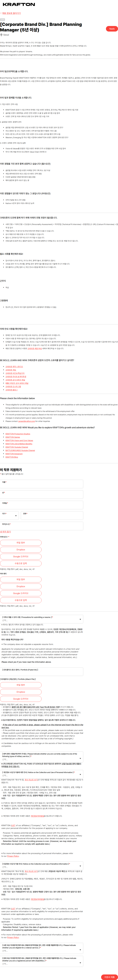Focus the 성 last name input field
The width and height of the screenshot is (118, 980).
pos(42,495)
